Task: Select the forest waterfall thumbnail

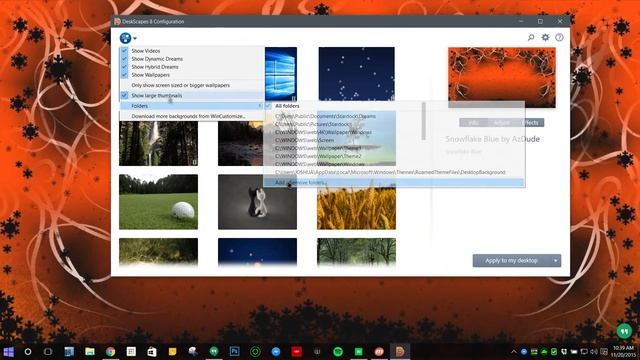Action: [x=158, y=144]
